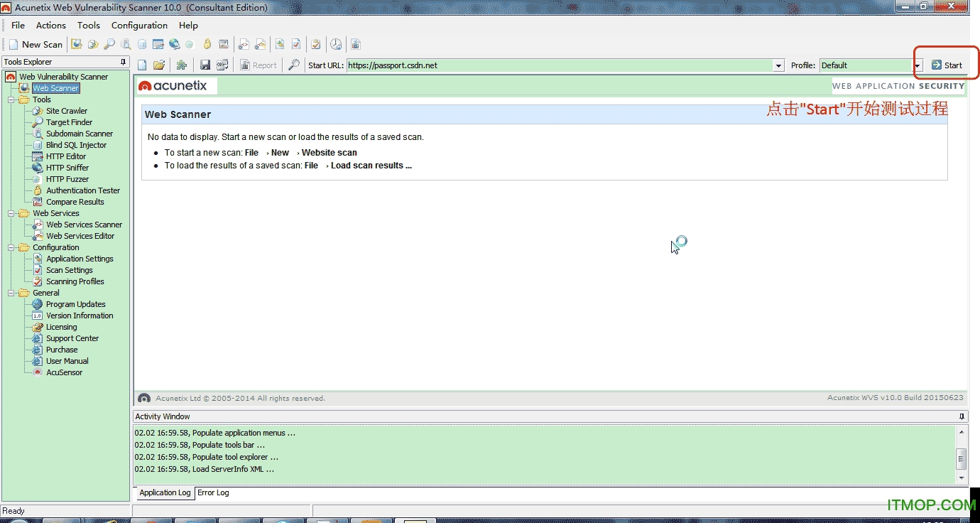
Task: Select Web Scanner in the Tools Explorer tree
Action: [x=55, y=88]
